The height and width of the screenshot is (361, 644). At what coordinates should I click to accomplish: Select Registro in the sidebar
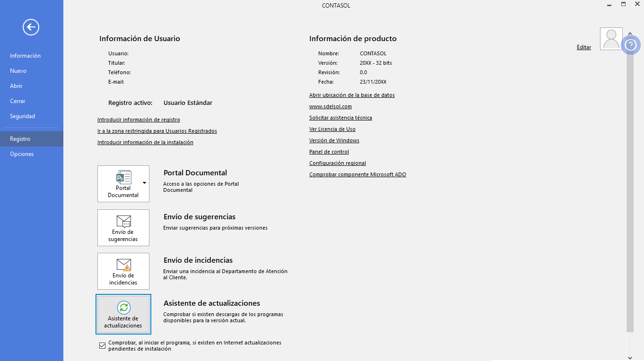(32, 139)
